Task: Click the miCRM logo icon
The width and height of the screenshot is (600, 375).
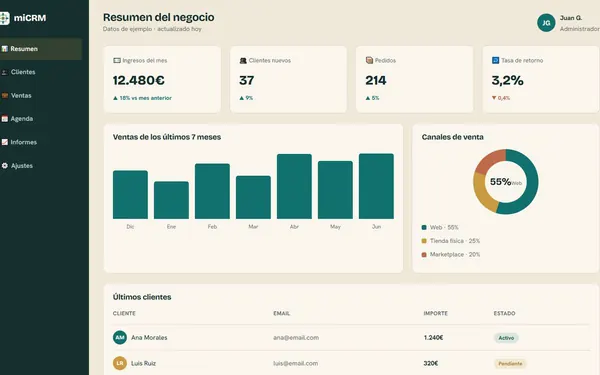Action: point(4,18)
